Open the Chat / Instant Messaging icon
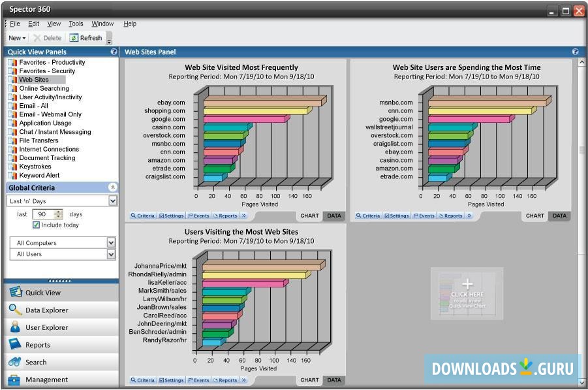Screen dimensions: 588x390 12,132
